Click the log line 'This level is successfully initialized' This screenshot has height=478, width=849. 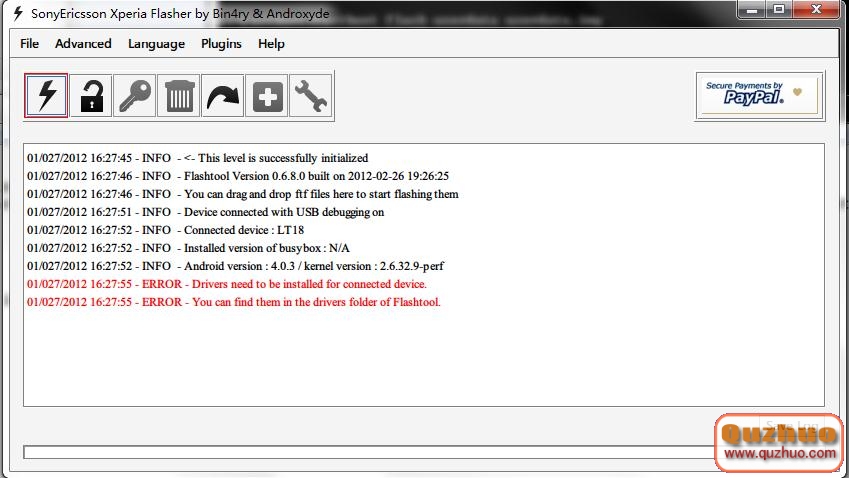tap(198, 158)
